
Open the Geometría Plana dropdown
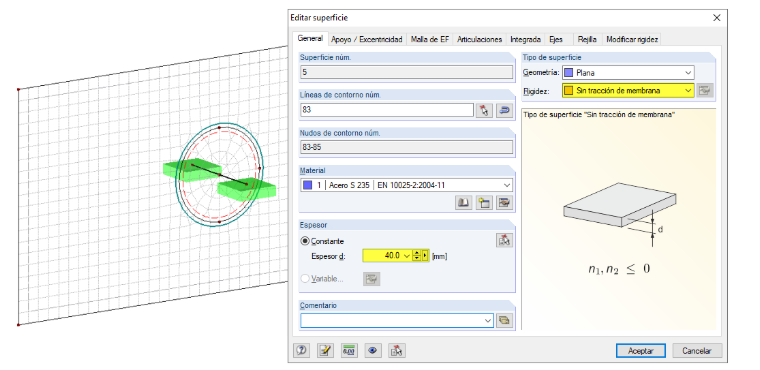688,73
